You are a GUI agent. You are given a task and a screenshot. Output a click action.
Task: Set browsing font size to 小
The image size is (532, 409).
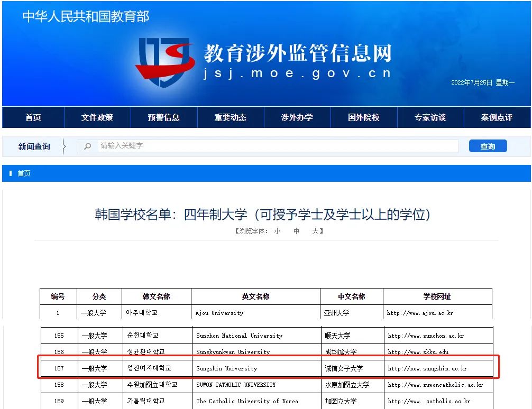tap(278, 231)
